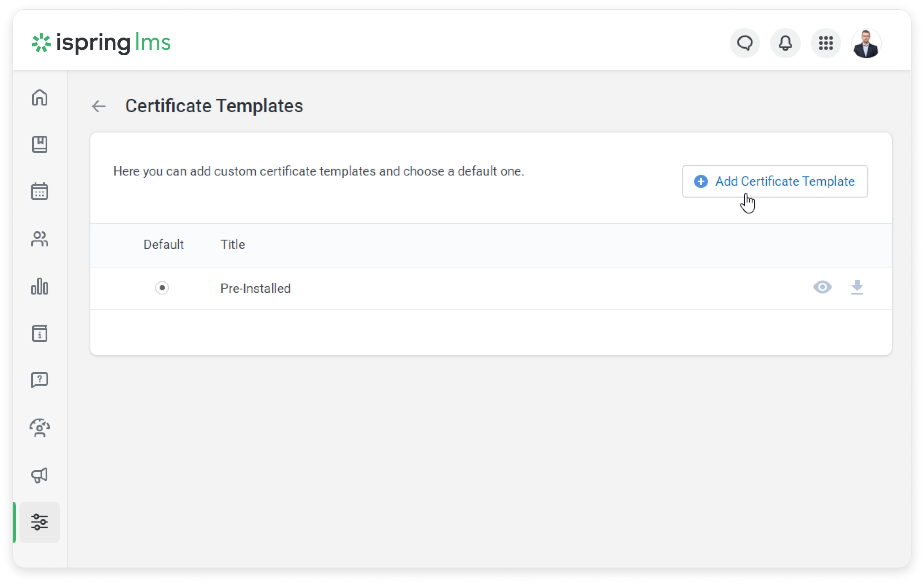
Task: Select Pre-Installed default radio button
Action: pos(162,288)
